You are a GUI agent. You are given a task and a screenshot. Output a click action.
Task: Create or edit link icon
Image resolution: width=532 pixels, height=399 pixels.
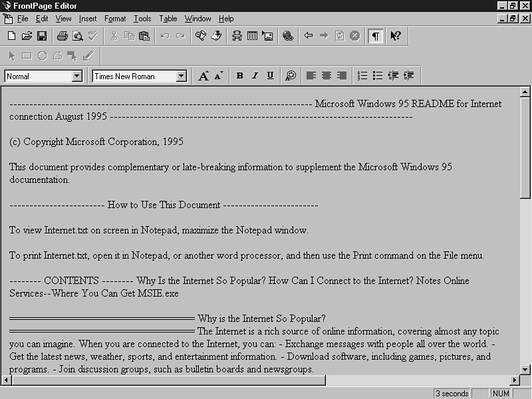288,36
